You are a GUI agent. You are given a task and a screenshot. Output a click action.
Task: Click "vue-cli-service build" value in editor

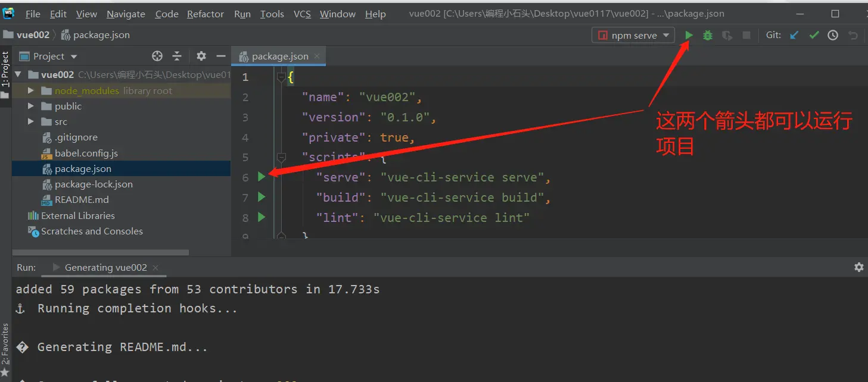click(463, 197)
